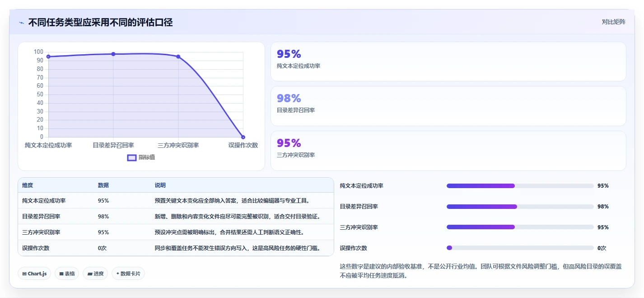
Task: Click the description starting 预设冲突点需被明确标出
Action: 230,232
